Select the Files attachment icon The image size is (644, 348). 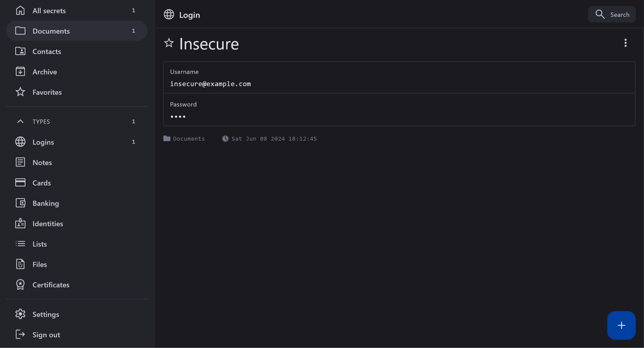click(20, 264)
